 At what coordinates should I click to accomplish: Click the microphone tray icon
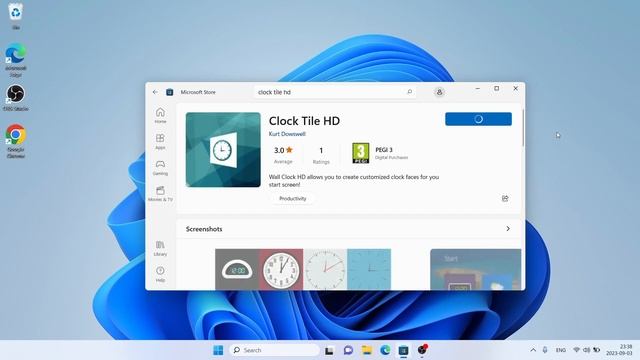pyautogui.click(x=545, y=350)
